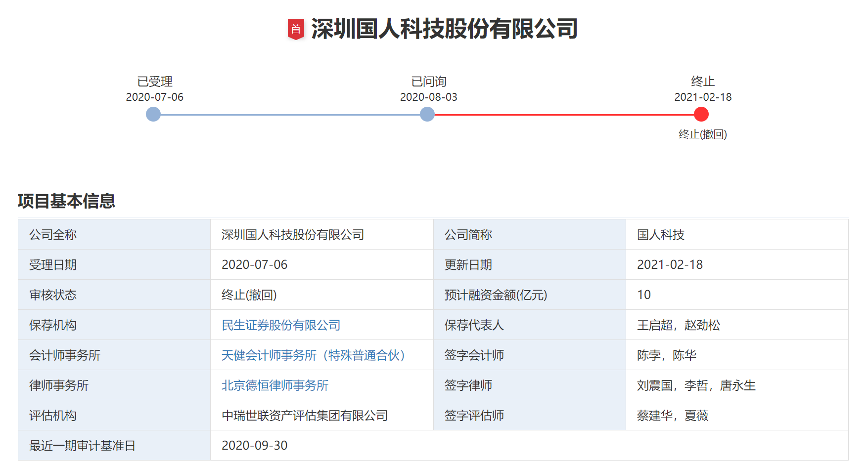
Task: Select the 项目基本信息 section heading
Action: (x=66, y=201)
